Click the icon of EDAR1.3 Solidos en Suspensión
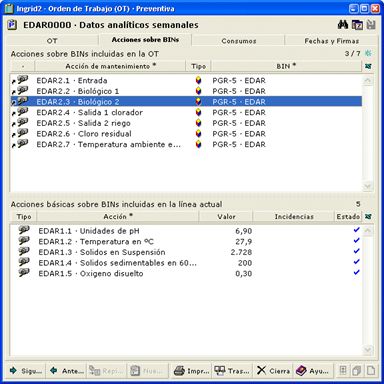 (x=24, y=251)
